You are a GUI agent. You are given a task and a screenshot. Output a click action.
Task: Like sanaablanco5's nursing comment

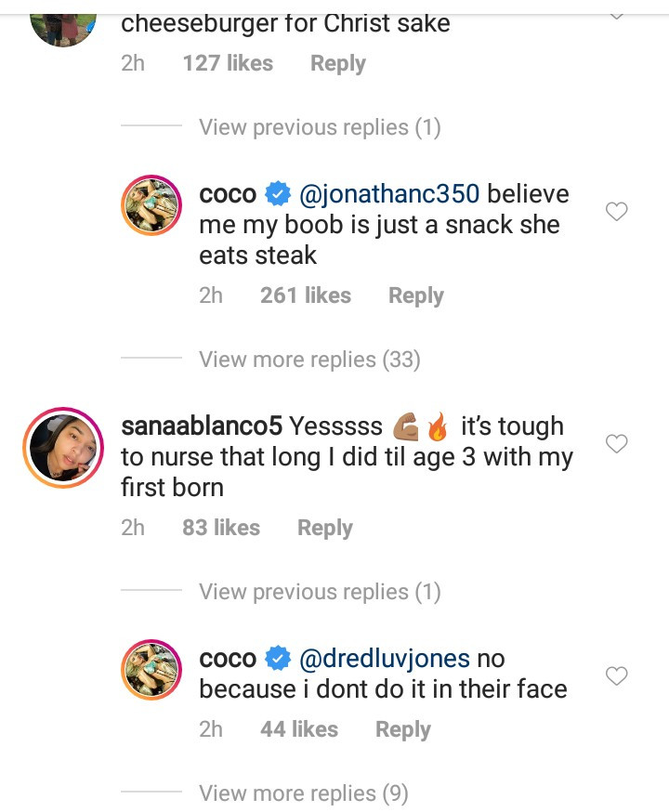coord(616,445)
